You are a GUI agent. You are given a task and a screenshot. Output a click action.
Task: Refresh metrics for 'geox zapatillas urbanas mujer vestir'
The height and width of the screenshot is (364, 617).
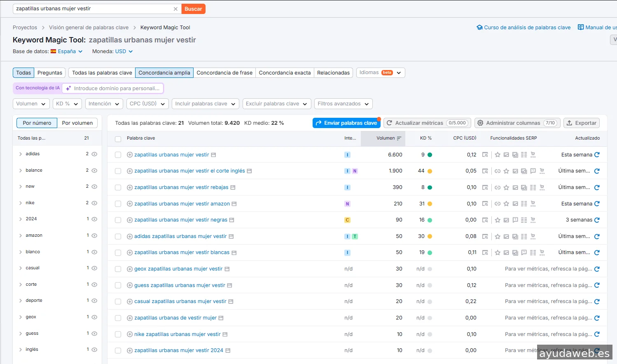(597, 269)
